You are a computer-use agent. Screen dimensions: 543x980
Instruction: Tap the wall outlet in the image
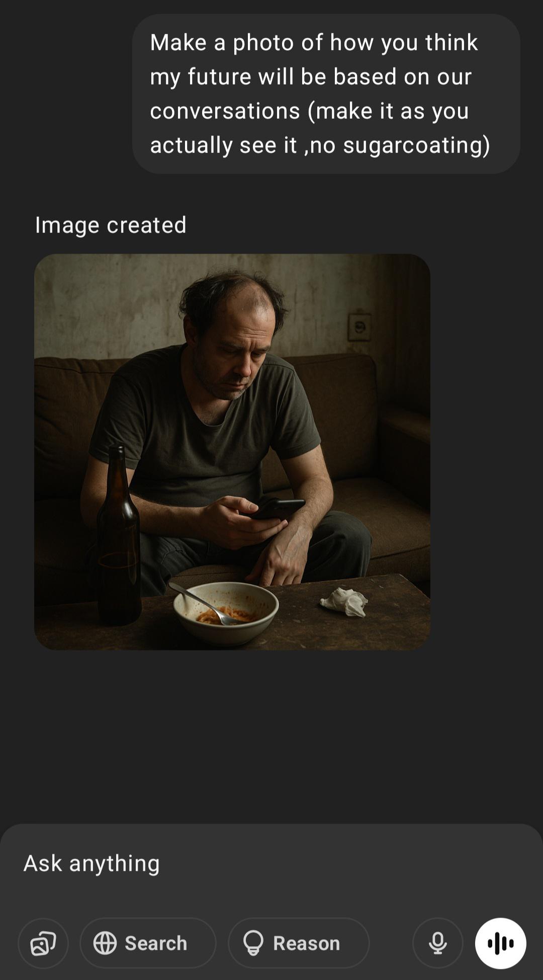[x=360, y=328]
